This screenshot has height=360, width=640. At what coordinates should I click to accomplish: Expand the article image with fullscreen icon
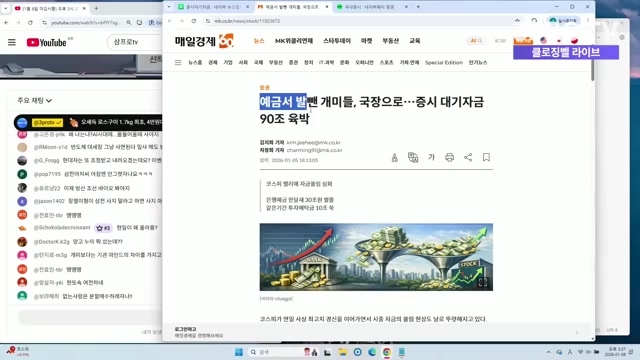click(482, 282)
